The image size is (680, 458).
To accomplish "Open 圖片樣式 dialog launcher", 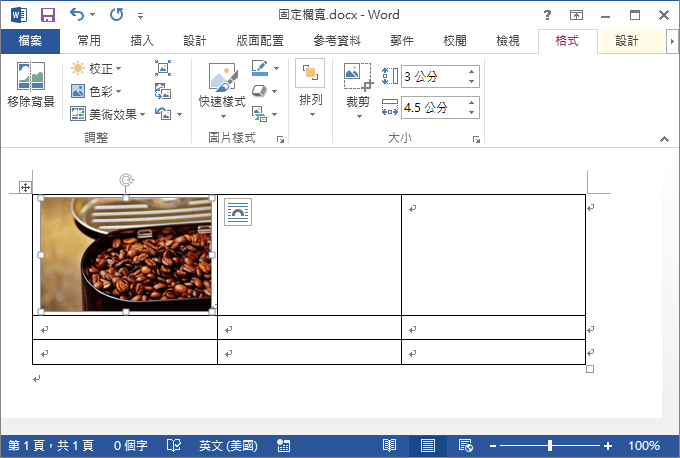I will click(x=281, y=139).
